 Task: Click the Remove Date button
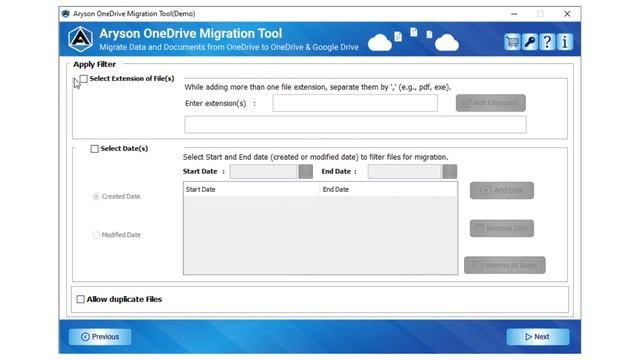[x=502, y=228]
